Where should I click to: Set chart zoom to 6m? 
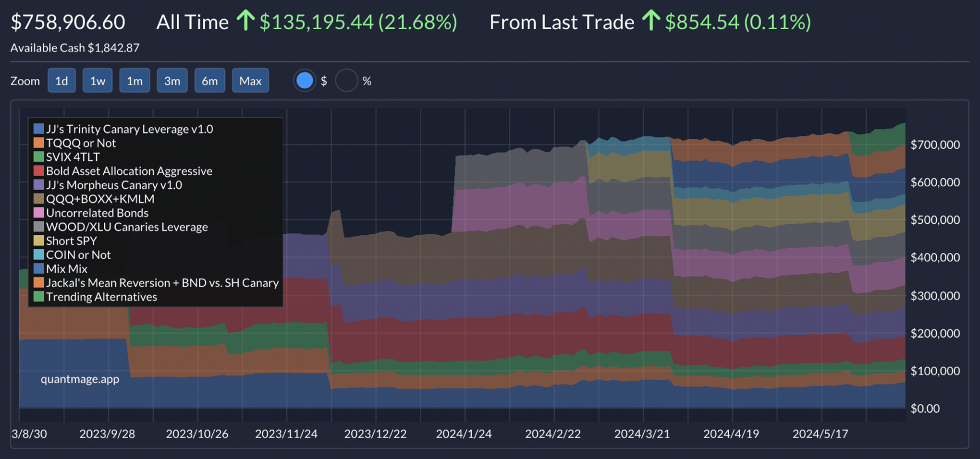(209, 81)
